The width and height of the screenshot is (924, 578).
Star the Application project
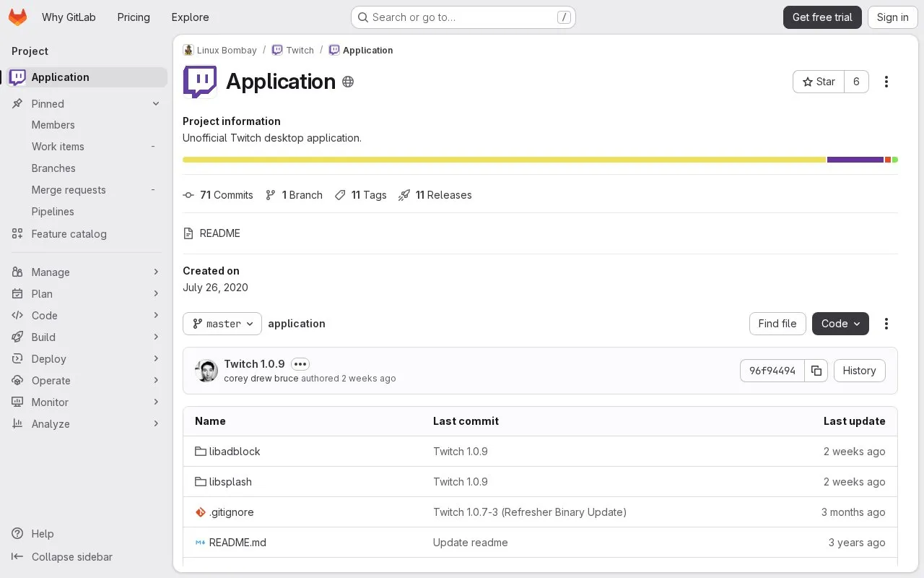coord(819,82)
